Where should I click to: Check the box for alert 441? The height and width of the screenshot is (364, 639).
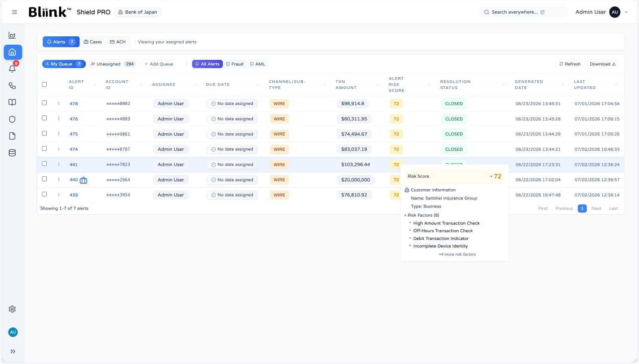44,164
